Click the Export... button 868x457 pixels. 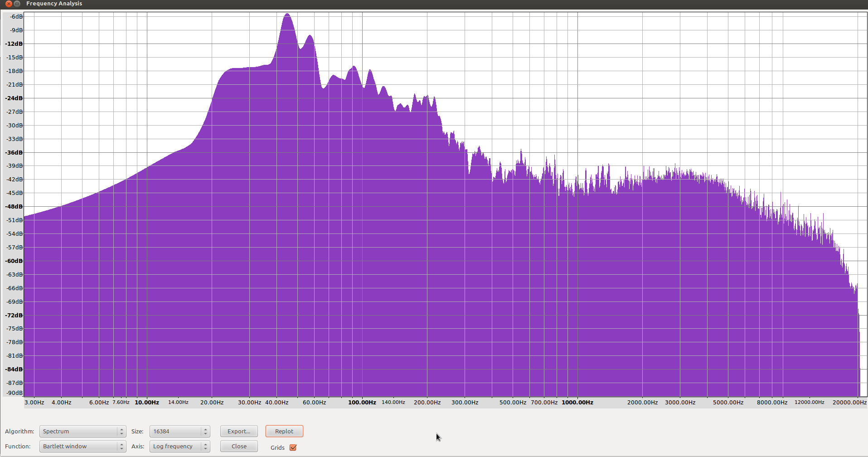[x=239, y=431]
